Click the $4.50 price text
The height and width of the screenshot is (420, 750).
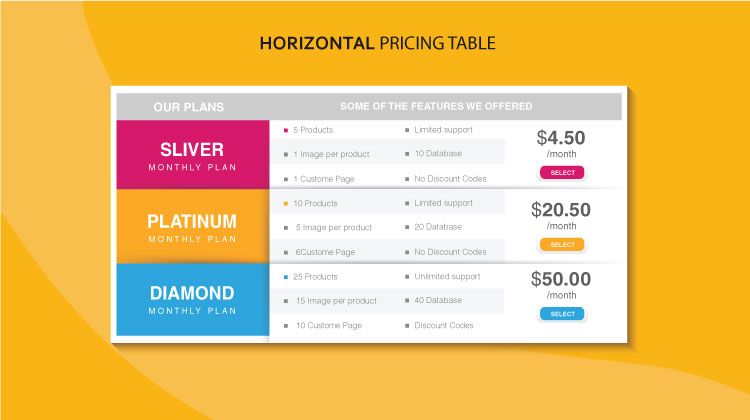(x=561, y=138)
